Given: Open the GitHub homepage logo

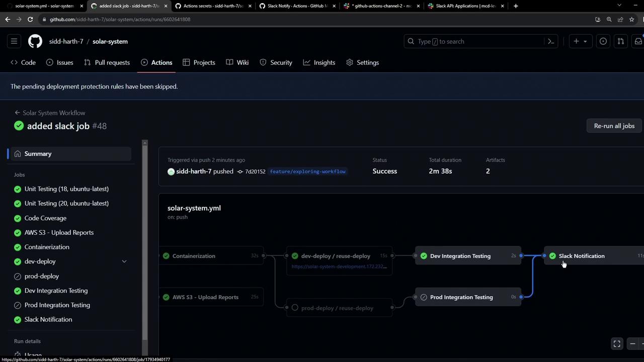Looking at the screenshot, I should click(x=35, y=41).
